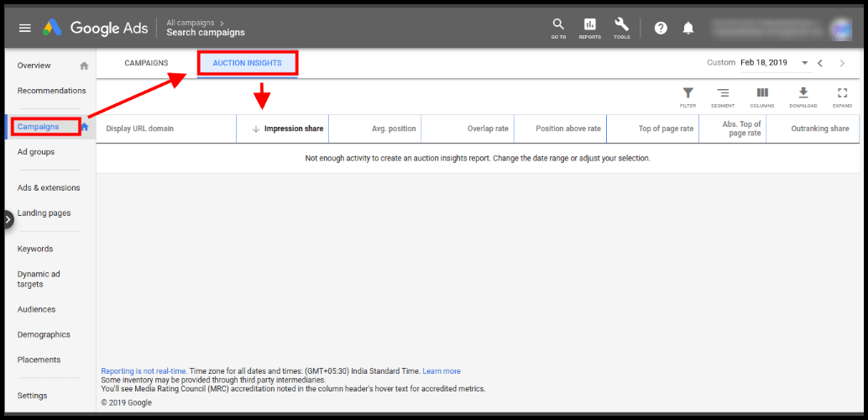Screen dimensions: 868x420
Task: Click the home icon next to Campaigns
Action: click(86, 126)
